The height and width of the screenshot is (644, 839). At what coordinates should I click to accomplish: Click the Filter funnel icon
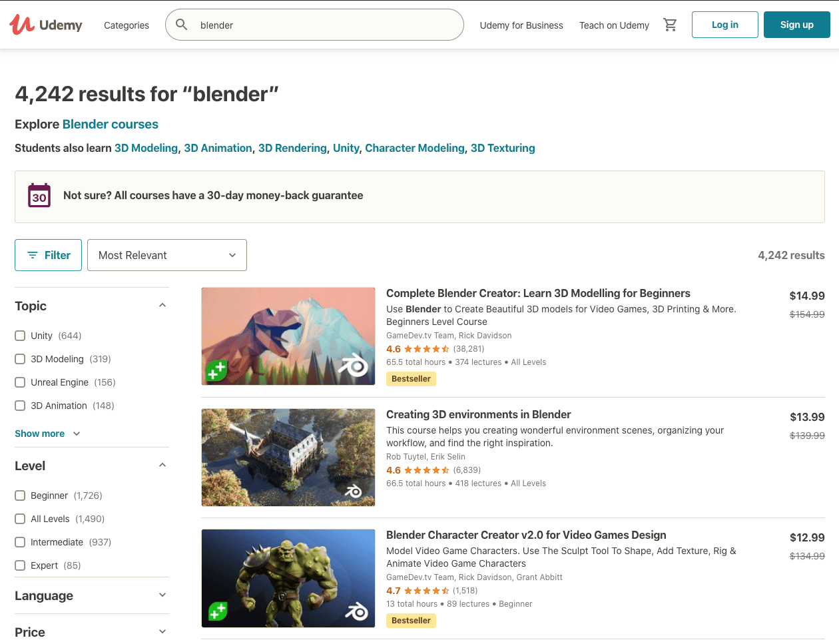click(33, 254)
